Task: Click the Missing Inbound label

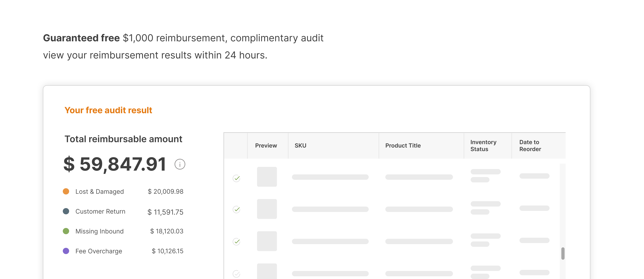Action: [x=99, y=231]
